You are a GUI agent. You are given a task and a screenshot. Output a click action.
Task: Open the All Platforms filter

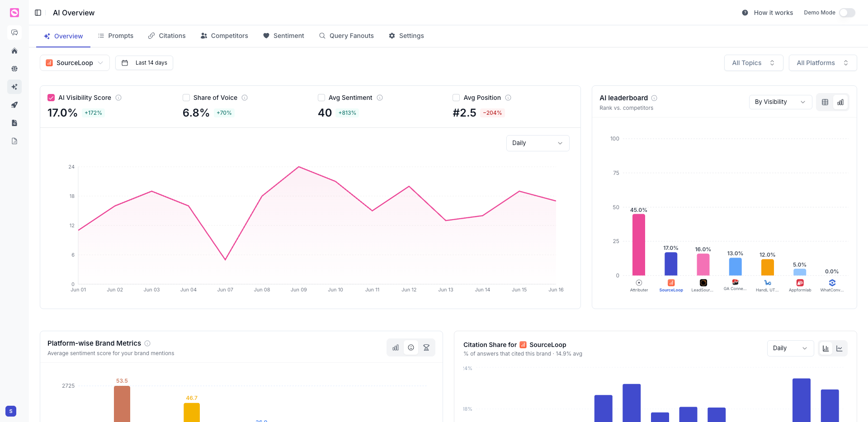[823, 63]
